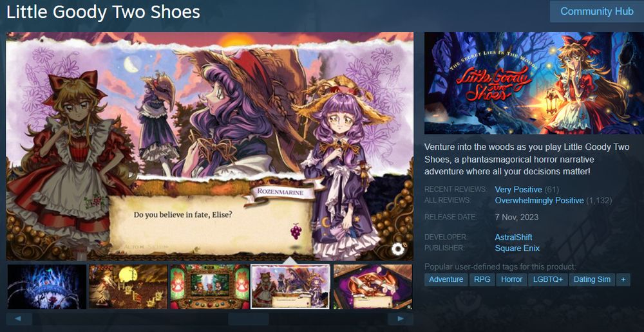Select the yellow moon scarecrow thumbnail
Image resolution: width=644 pixels, height=332 pixels.
pyautogui.click(x=128, y=286)
